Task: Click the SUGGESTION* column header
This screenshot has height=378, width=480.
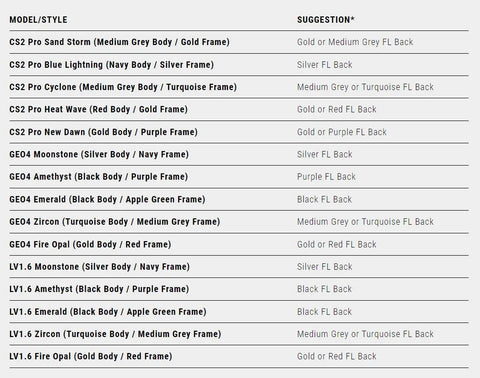Action: click(326, 20)
